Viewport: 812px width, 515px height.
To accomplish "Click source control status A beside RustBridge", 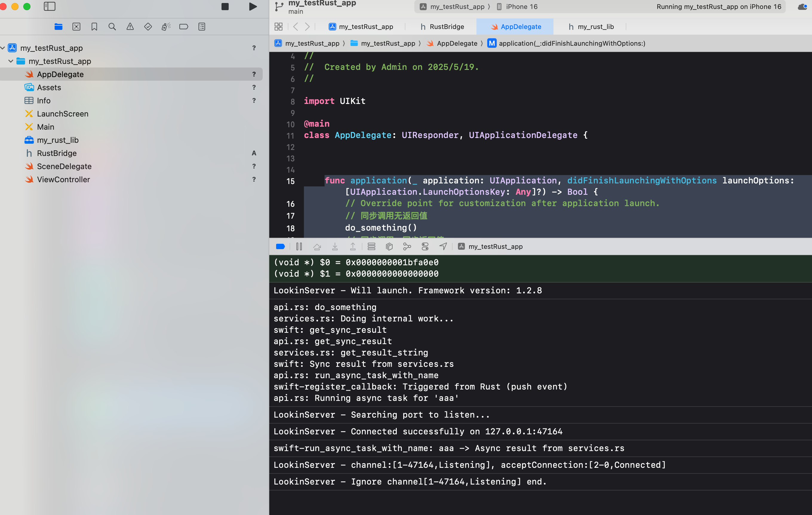I will tap(254, 153).
